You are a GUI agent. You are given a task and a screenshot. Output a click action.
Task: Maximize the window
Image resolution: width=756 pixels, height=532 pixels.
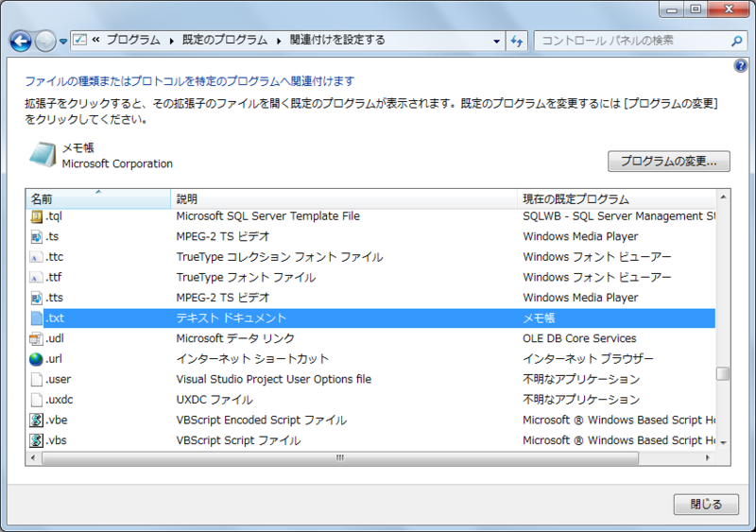[x=696, y=9]
